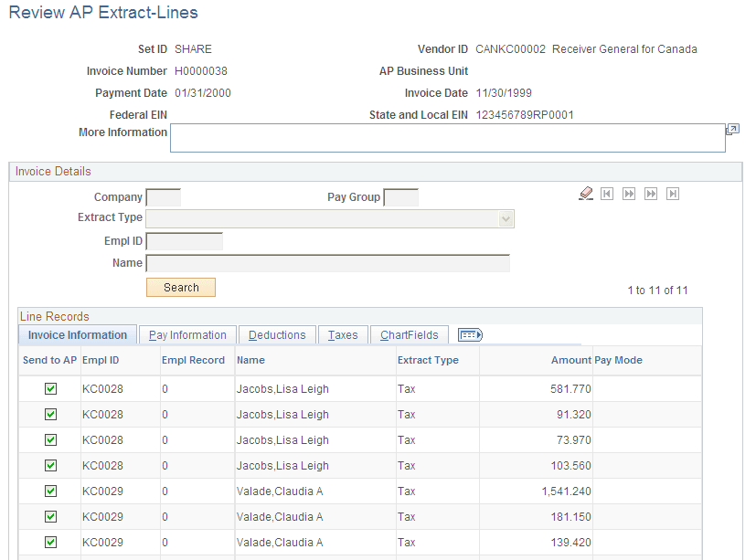756x560 pixels.
Task: Click the More Information text area
Action: click(x=448, y=138)
